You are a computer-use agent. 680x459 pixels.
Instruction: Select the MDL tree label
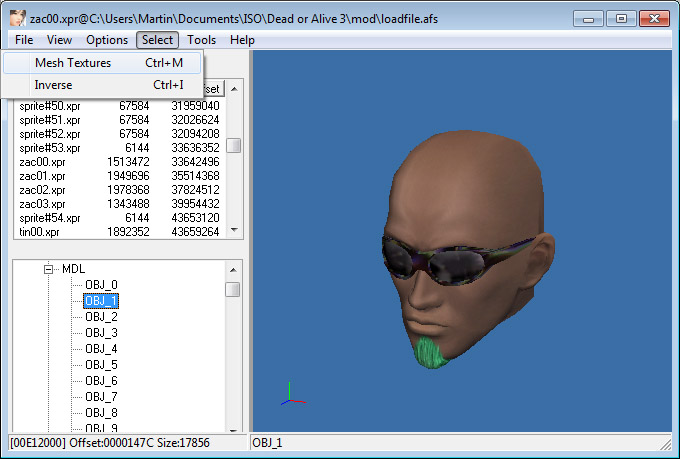73,269
